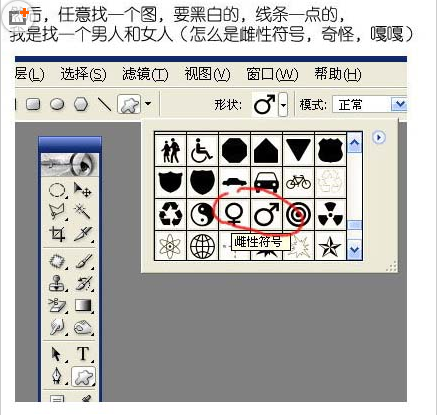Activate the Custom Shape tool in options bar
The height and width of the screenshot is (415, 437).
pos(129,105)
